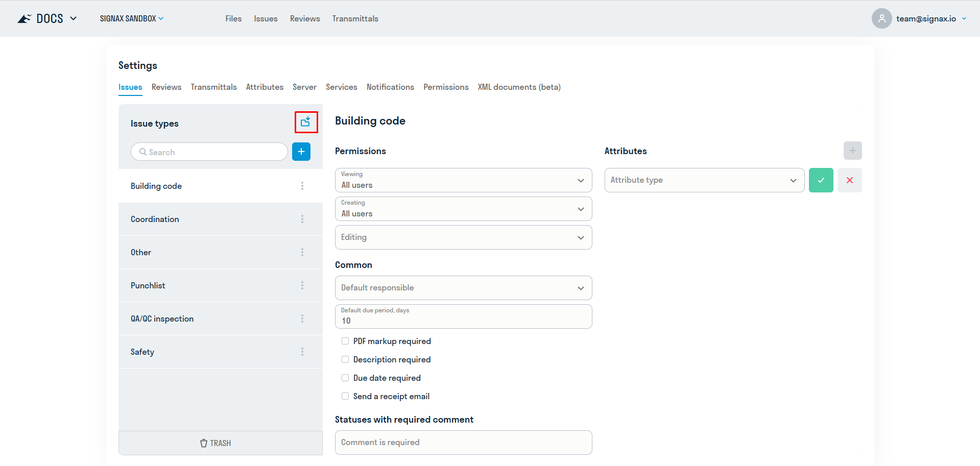The image size is (980, 466).
Task: Select Other issue type
Action: (221, 252)
